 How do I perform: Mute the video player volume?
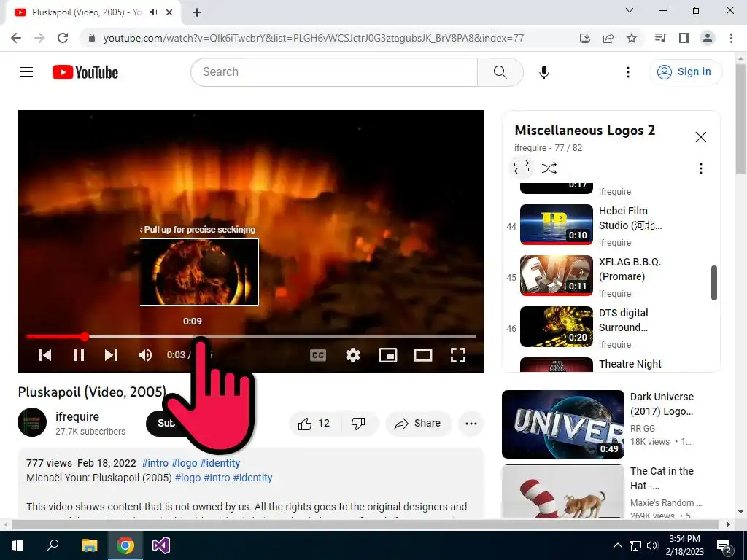145,355
